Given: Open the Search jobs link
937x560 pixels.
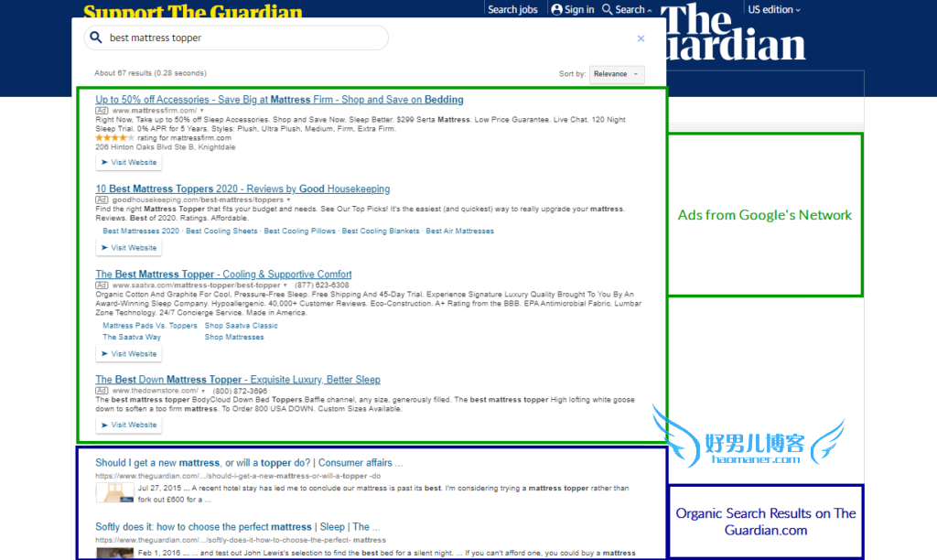Looking at the screenshot, I should click(x=512, y=9).
